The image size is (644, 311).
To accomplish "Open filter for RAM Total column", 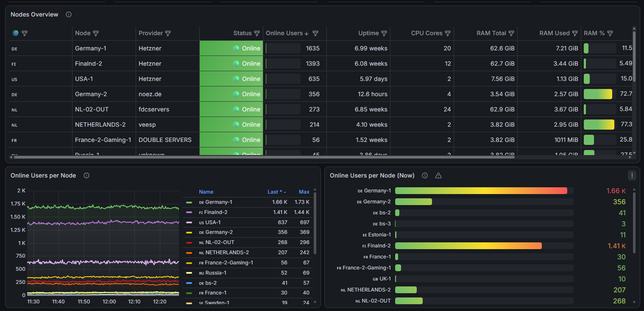I will tap(511, 33).
